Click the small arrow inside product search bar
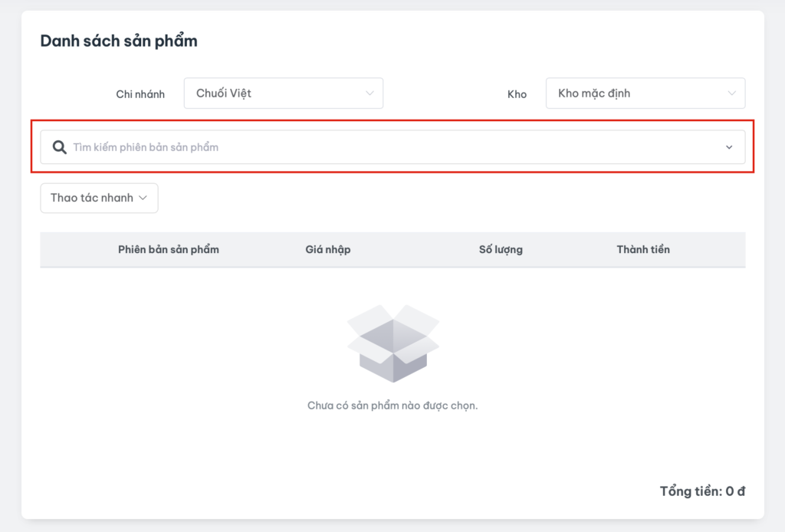The width and height of the screenshot is (785, 532). 729,147
